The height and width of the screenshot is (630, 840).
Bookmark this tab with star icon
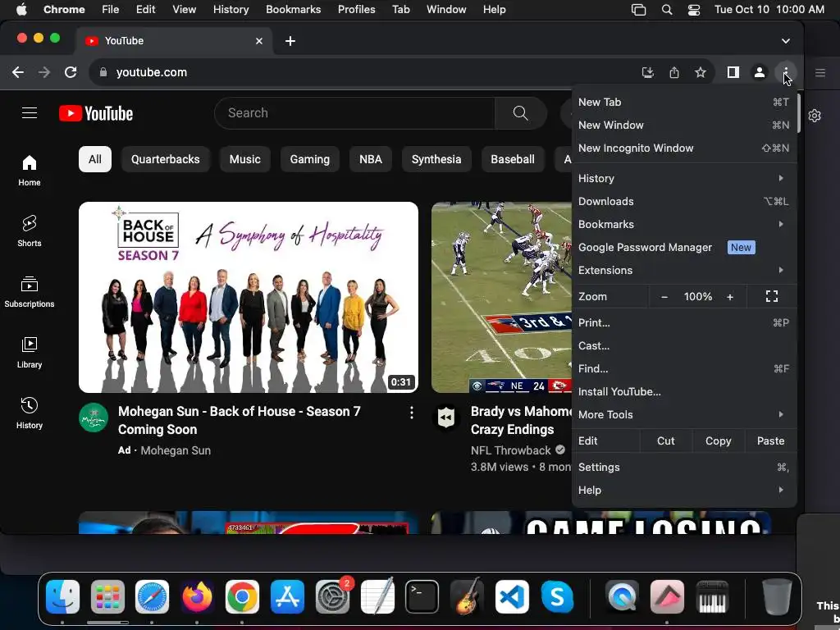pos(701,72)
